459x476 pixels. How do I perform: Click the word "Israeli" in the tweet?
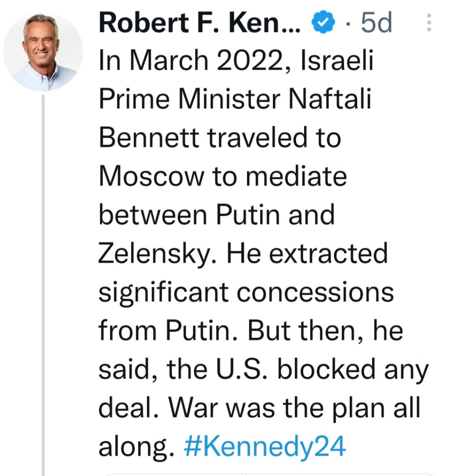[x=337, y=61]
